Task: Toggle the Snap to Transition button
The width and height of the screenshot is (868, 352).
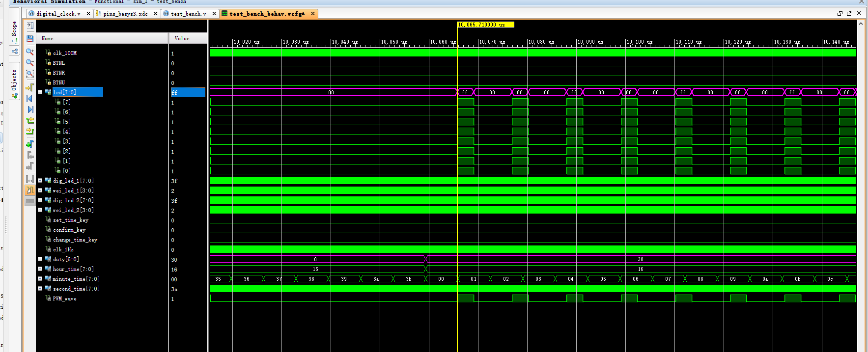Action: 30,190
